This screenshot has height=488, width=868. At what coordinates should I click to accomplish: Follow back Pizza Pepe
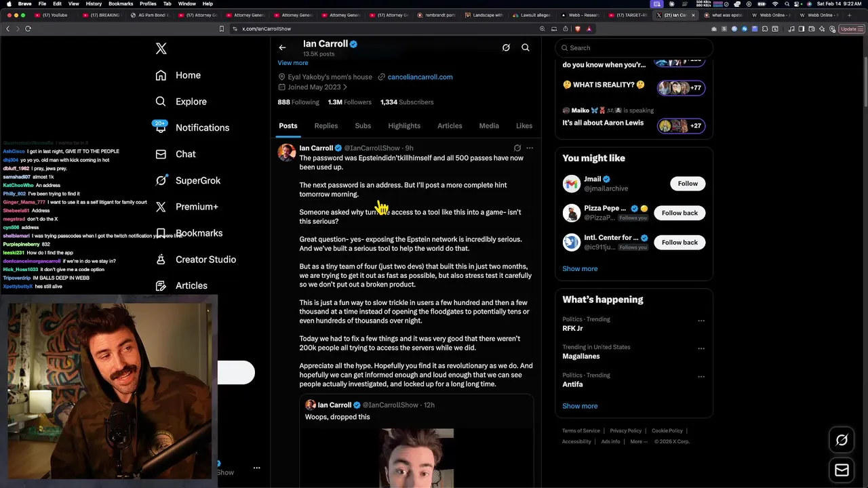(679, 213)
